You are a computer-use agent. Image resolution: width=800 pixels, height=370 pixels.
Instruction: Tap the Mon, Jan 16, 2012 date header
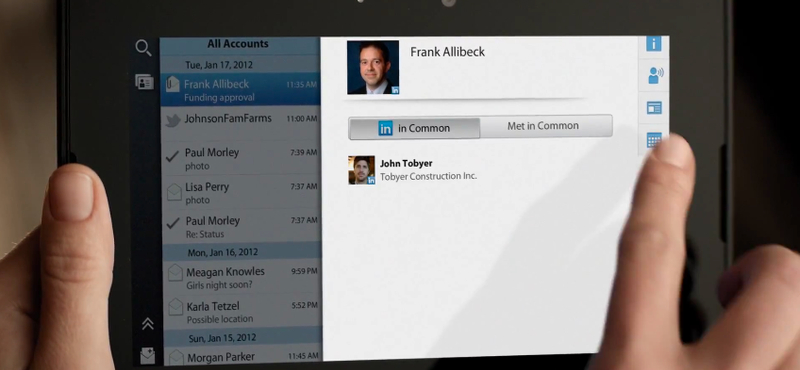(x=222, y=252)
